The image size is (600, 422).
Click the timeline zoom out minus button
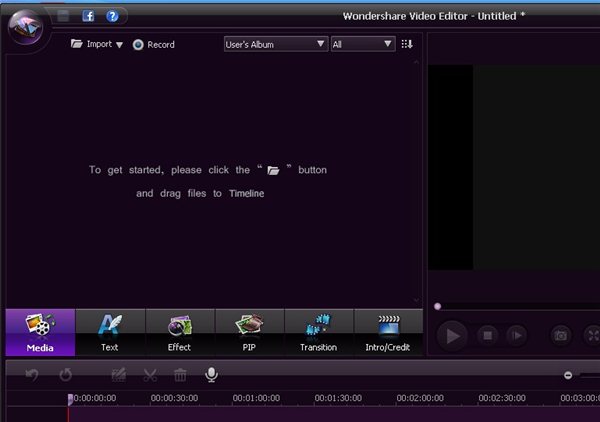[x=568, y=375]
